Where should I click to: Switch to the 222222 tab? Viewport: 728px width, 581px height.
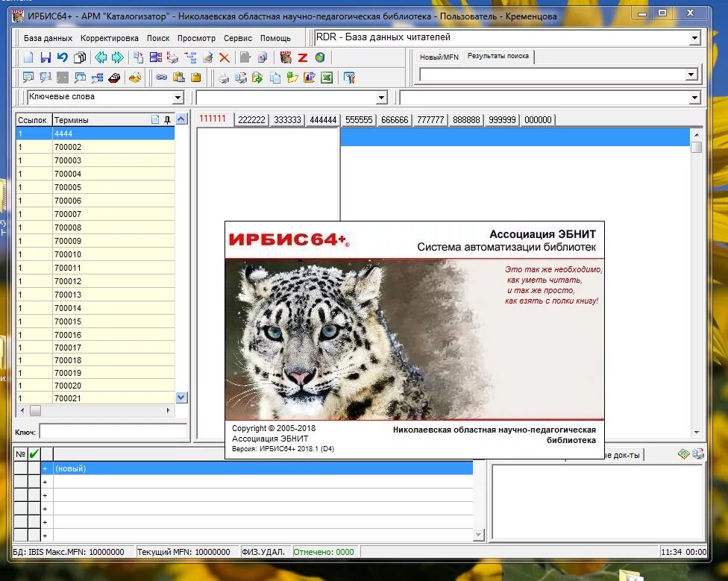tap(251, 120)
